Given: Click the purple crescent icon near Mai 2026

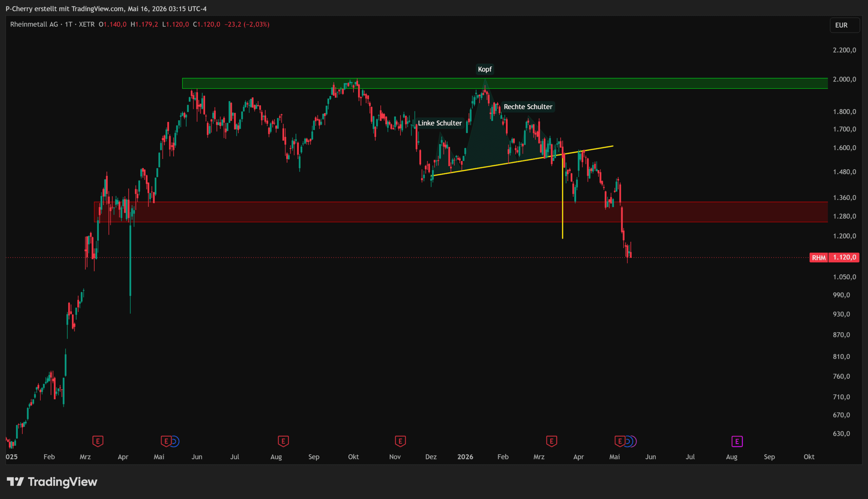Looking at the screenshot, I should (x=634, y=441).
